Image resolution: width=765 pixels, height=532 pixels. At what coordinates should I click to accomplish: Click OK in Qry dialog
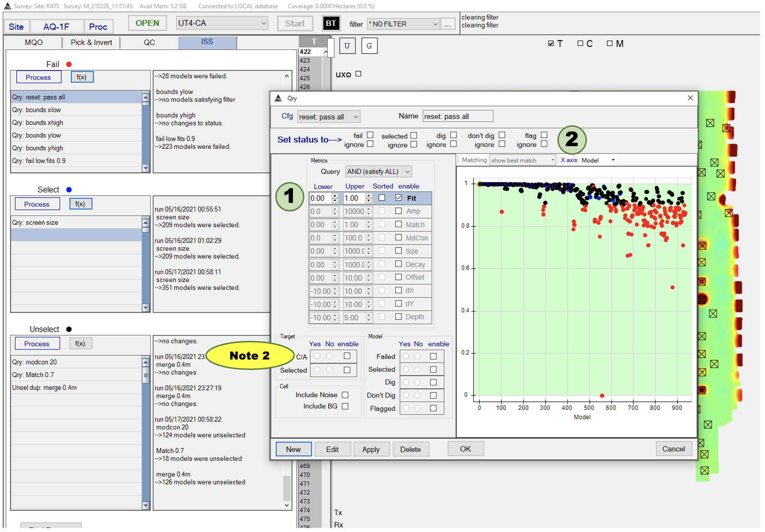click(466, 448)
